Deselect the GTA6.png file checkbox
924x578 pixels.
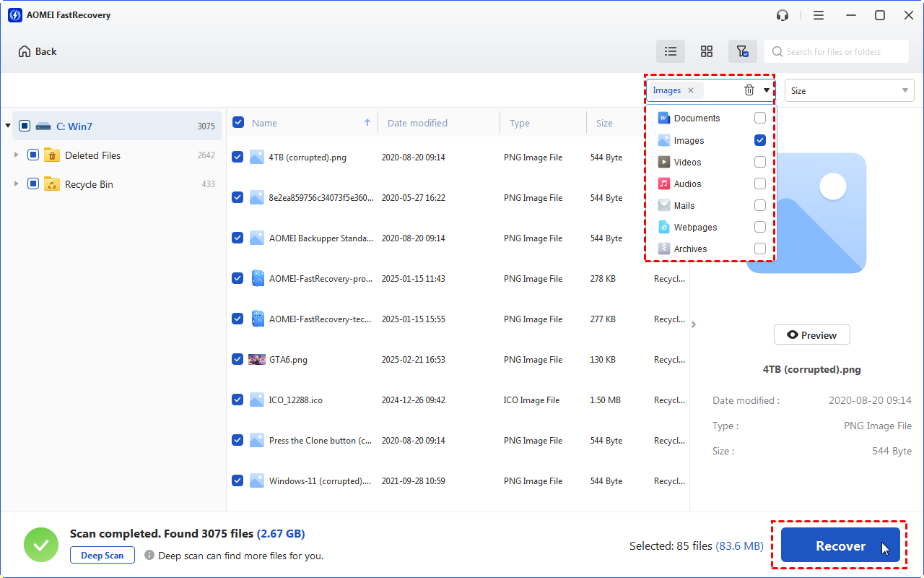pos(237,359)
